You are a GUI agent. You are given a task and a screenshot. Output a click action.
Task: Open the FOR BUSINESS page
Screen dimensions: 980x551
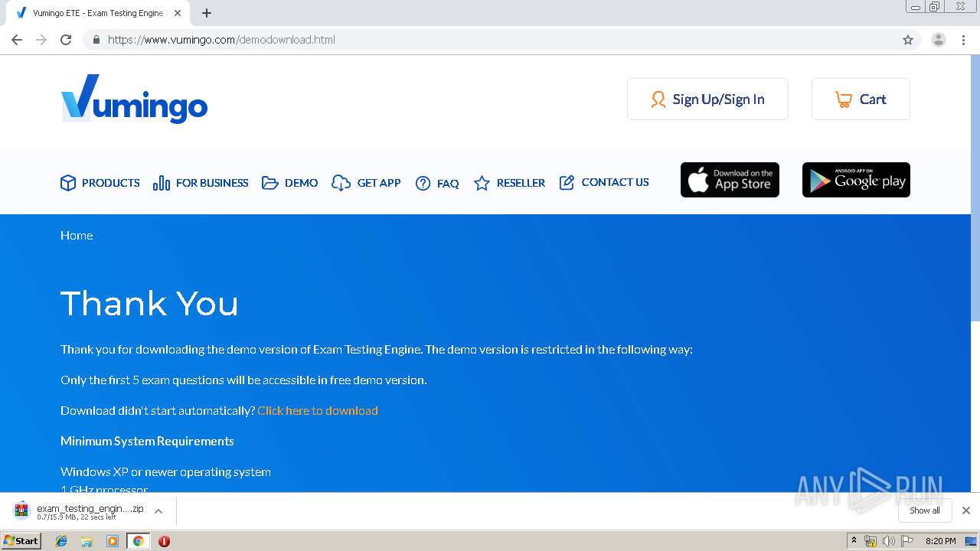[201, 183]
